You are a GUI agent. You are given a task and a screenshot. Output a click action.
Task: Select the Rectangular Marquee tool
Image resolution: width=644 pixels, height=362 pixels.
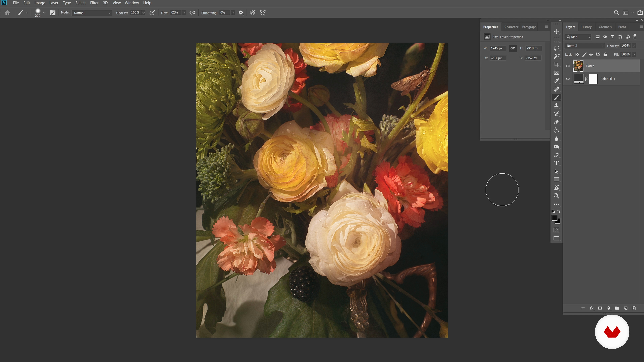(x=556, y=40)
